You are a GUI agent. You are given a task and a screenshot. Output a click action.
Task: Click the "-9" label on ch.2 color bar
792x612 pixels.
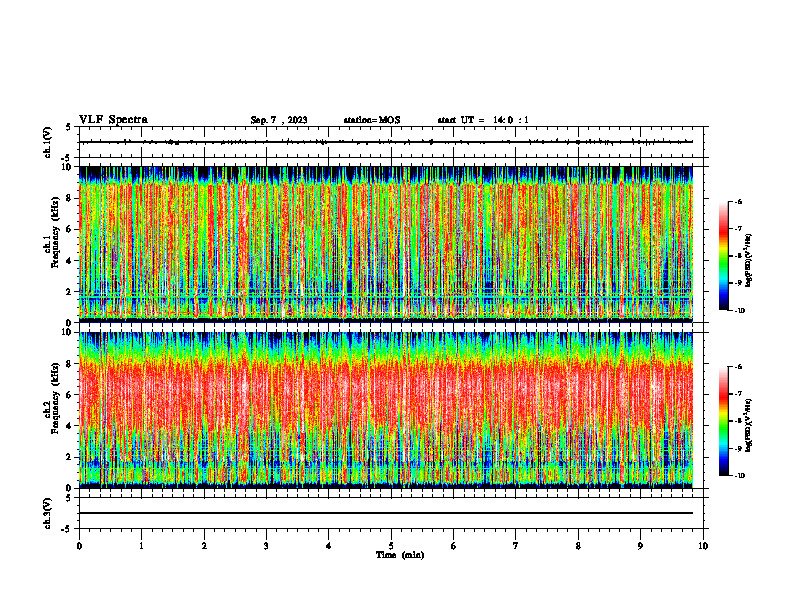click(x=738, y=448)
